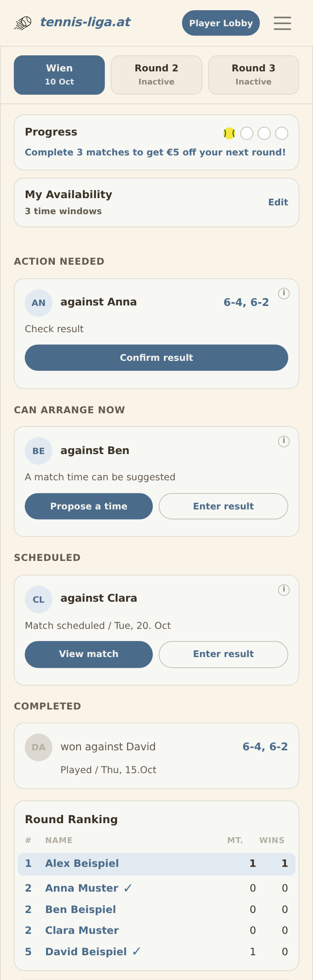Switch to the Round 2 tab
Screen dimensions: 313x980
tap(156, 75)
